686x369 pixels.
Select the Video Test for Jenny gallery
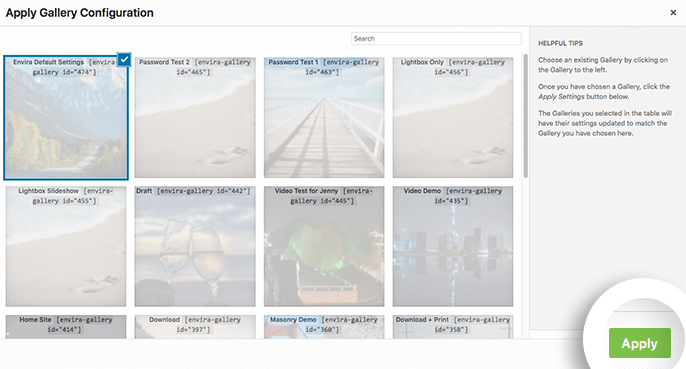(x=324, y=246)
